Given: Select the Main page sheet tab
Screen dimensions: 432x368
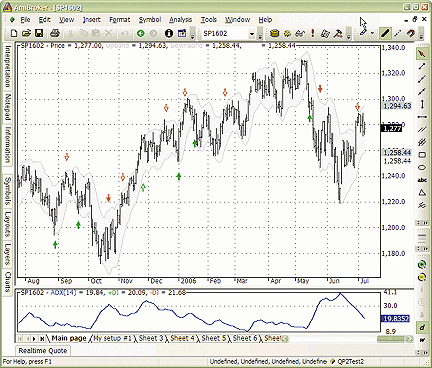Looking at the screenshot, I should tap(69, 338).
